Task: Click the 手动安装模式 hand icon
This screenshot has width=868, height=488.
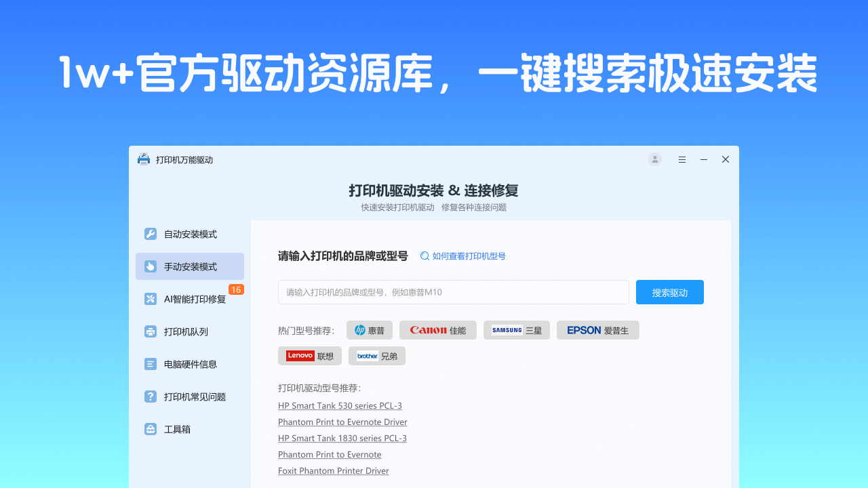Action: 150,266
